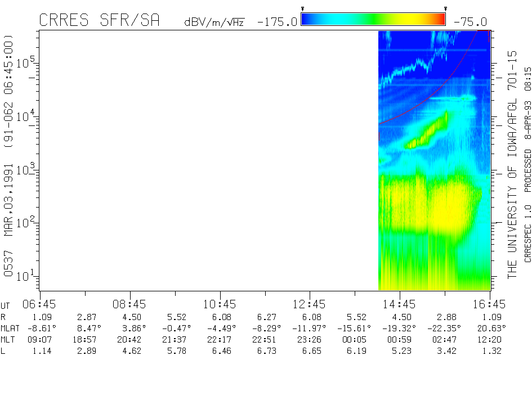Click the dBV/m/√Hz units label
The image size is (532, 405).
coord(214,22)
